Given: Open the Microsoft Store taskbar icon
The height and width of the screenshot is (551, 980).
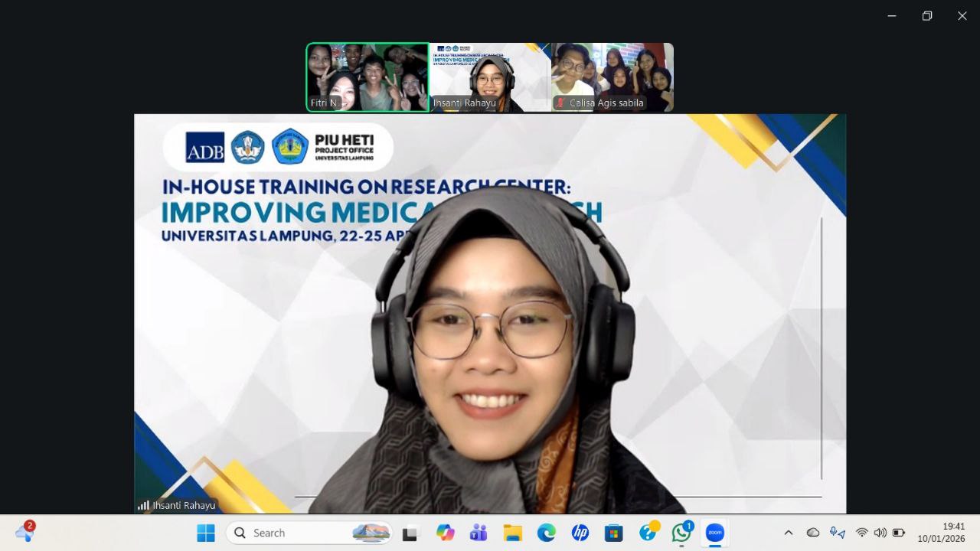Looking at the screenshot, I should [x=613, y=533].
